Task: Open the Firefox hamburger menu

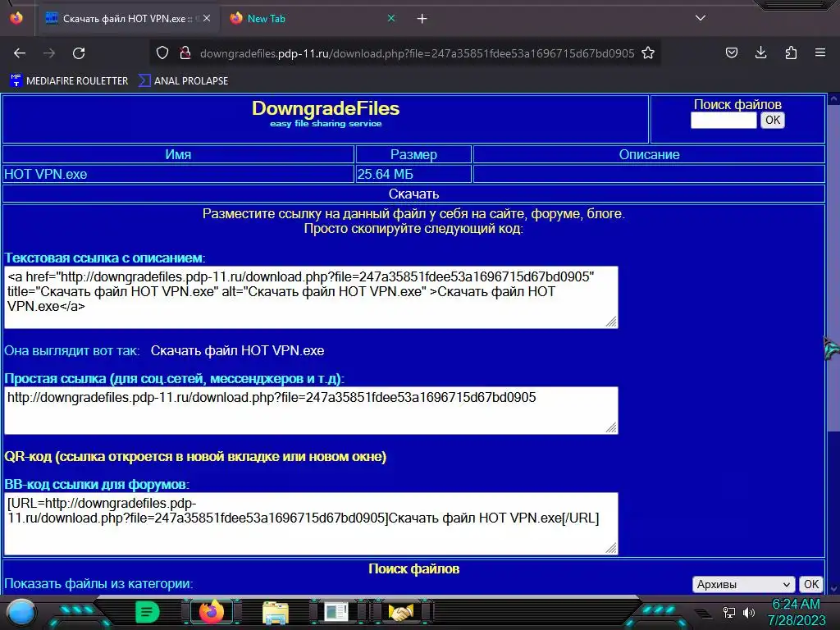Action: point(820,52)
